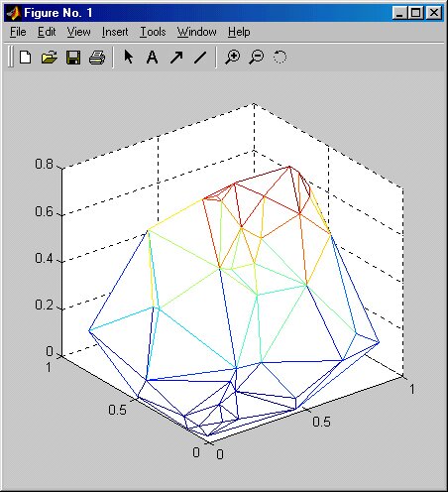Click the red peak of the mesh plot

point(289,167)
